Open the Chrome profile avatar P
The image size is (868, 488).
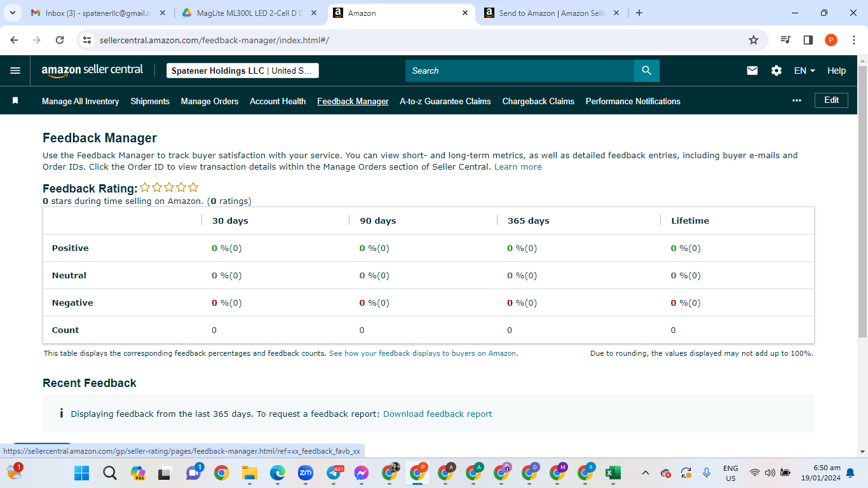click(x=831, y=40)
